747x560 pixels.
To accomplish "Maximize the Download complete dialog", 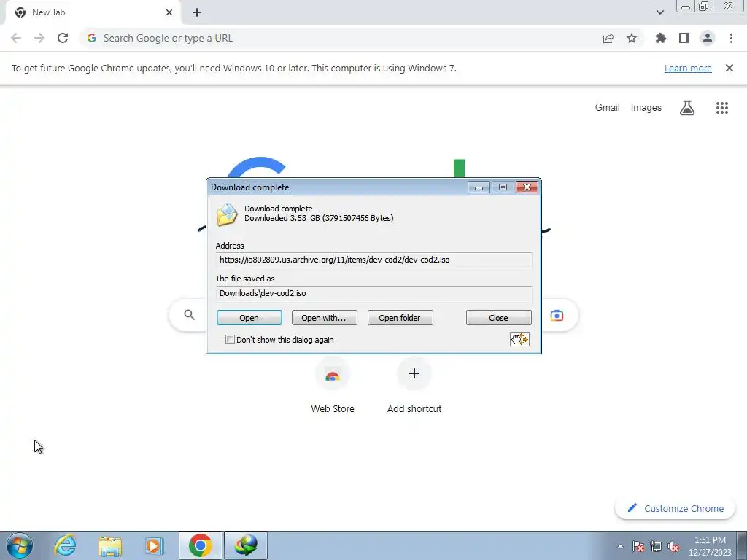I will (x=503, y=187).
